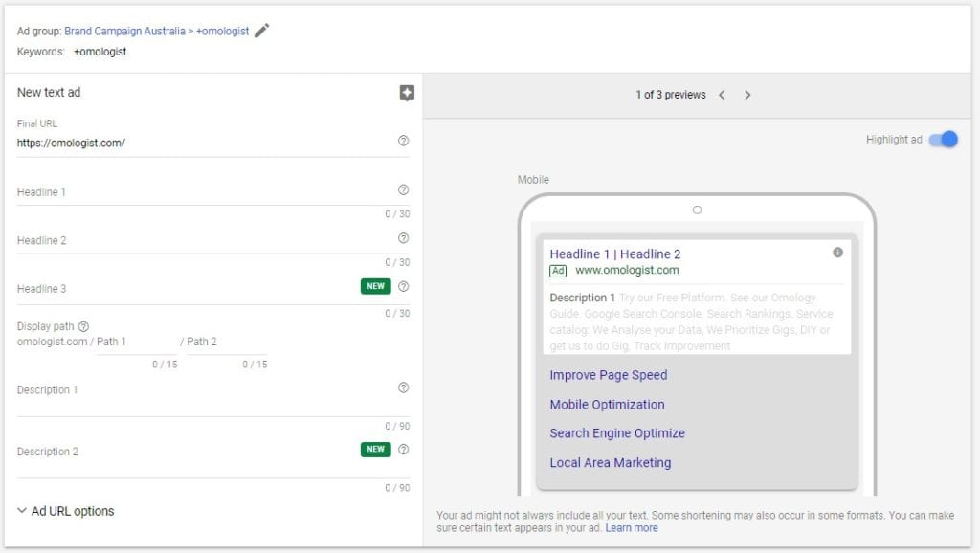Click the NEW badge on Description 2

pyautogui.click(x=375, y=450)
